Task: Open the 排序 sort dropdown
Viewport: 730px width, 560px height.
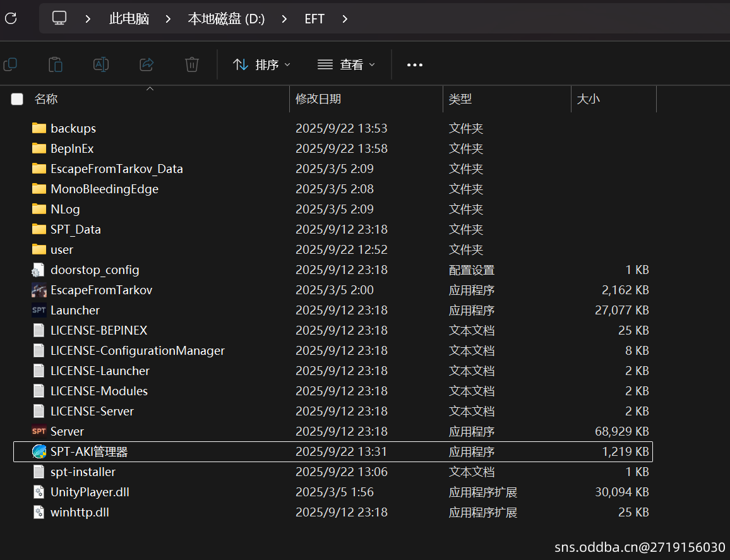Action: pyautogui.click(x=261, y=64)
